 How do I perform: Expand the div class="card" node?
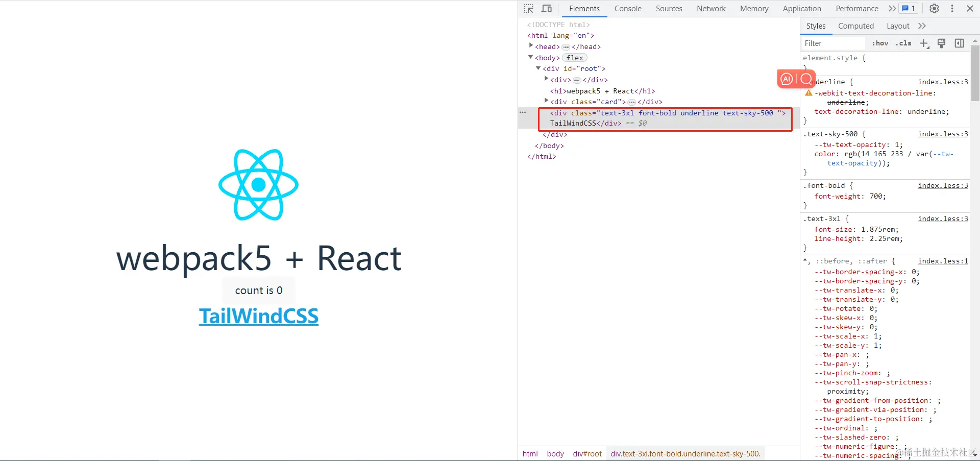[546, 101]
